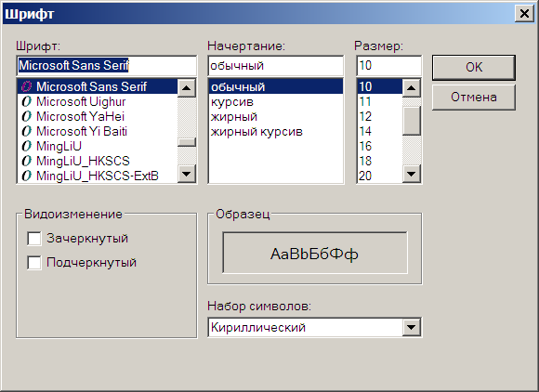
Task: Click size list scroll down arrow
Action: (x=411, y=174)
